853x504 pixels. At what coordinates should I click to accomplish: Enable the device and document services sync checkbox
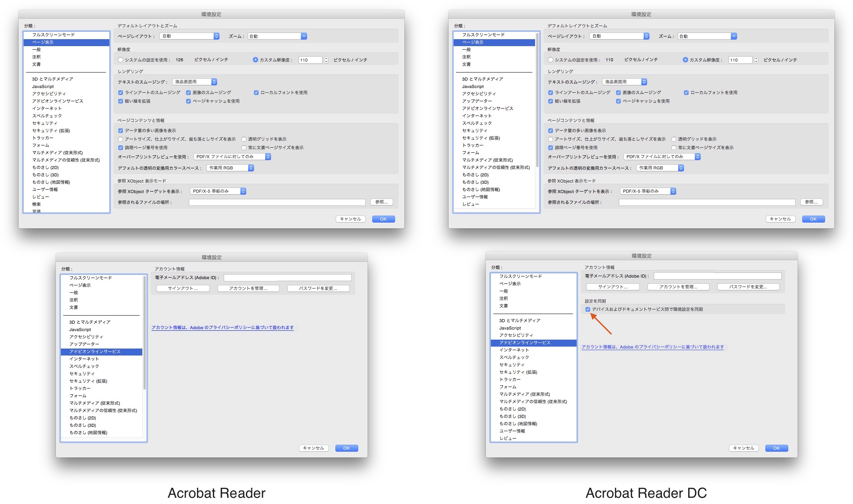pyautogui.click(x=588, y=309)
